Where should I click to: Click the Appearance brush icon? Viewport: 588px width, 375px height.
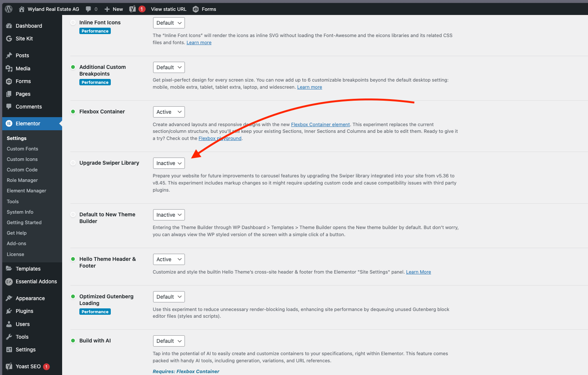9,298
